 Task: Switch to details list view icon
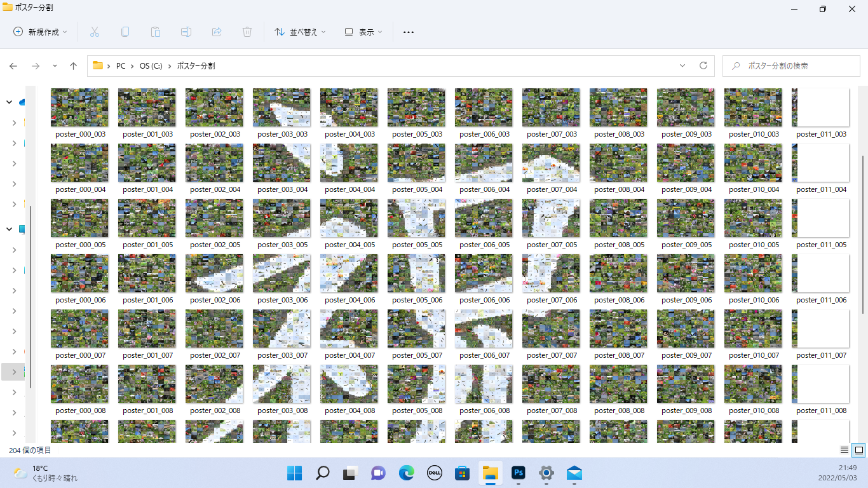[844, 450]
